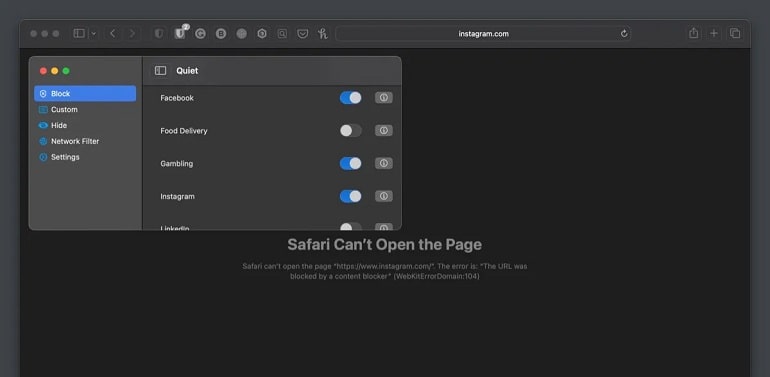Open the badged shield extension in toolbar
This screenshot has width=770, height=377.
[x=180, y=32]
